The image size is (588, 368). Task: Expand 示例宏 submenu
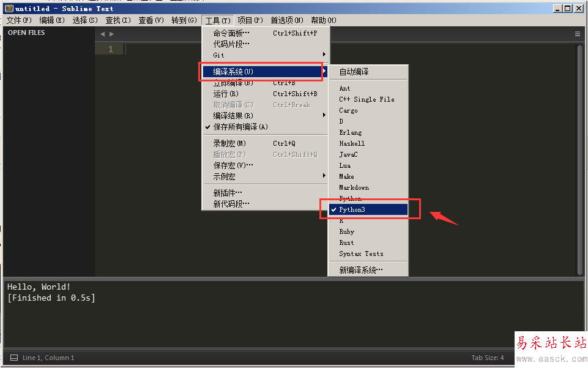coord(266,176)
